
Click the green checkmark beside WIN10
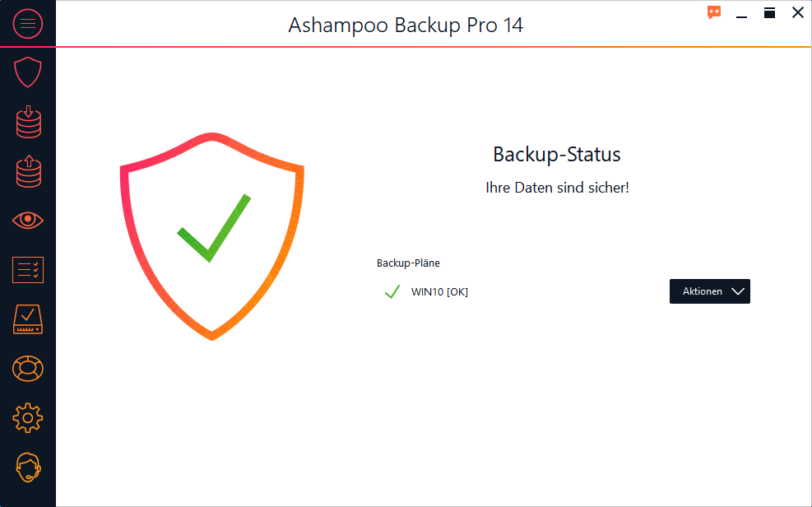(x=392, y=291)
